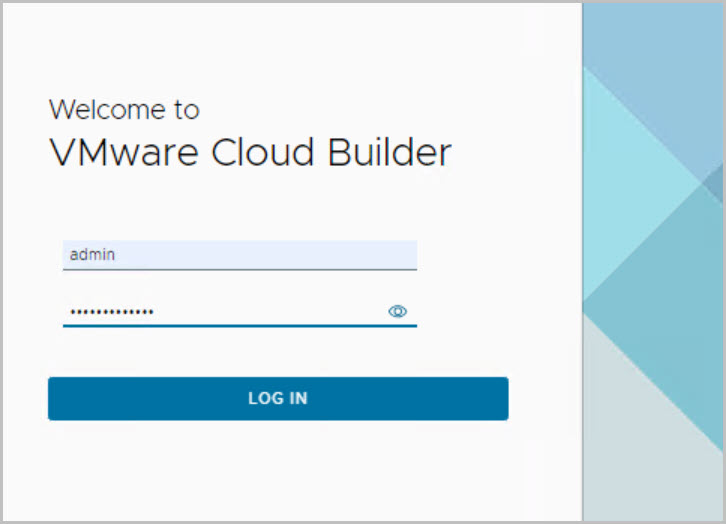Click the 'admin' text in username box
The height and width of the screenshot is (524, 726).
tap(92, 255)
